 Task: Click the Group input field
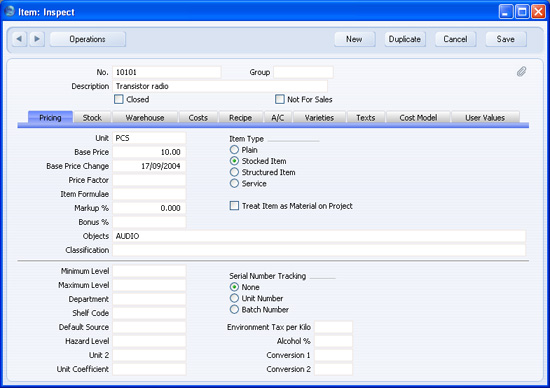pos(303,72)
